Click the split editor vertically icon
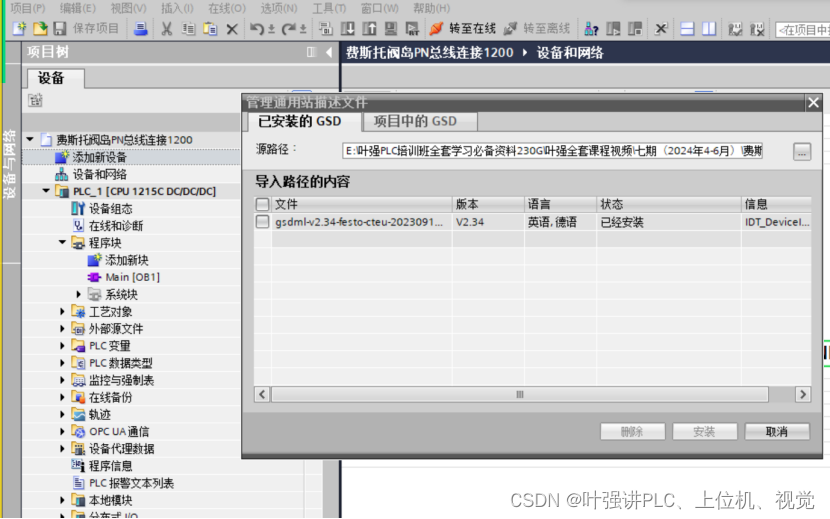The image size is (830, 519). pos(709,29)
